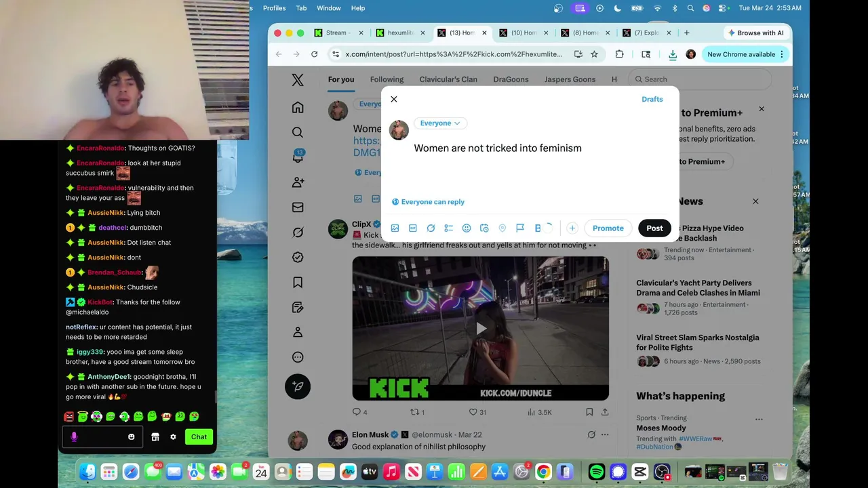Open the Help menu in menu bar
The image size is (868, 488).
(358, 8)
